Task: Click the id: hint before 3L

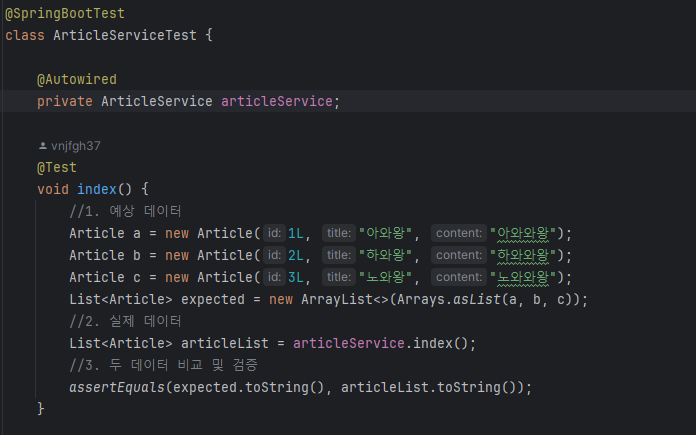Action: tap(274, 277)
